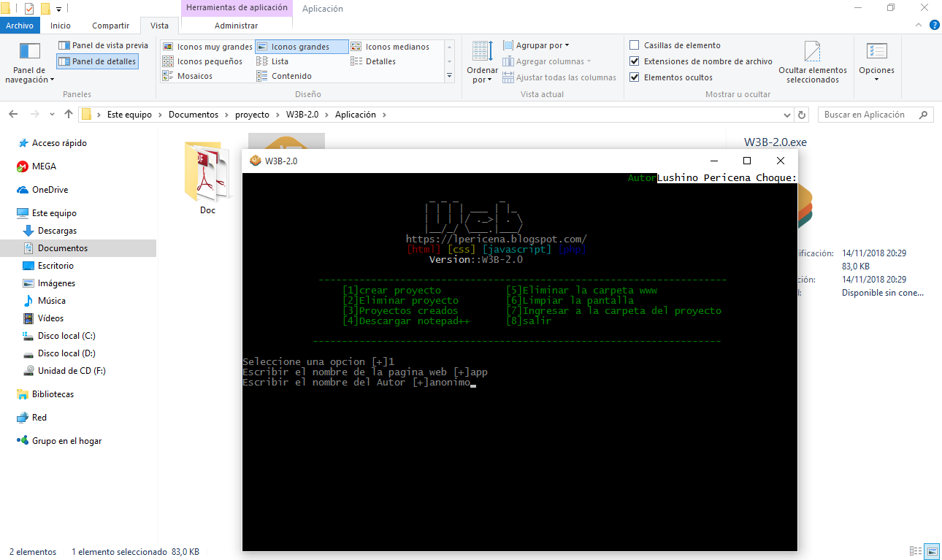Open MEGA in the navigation pane

point(44,166)
